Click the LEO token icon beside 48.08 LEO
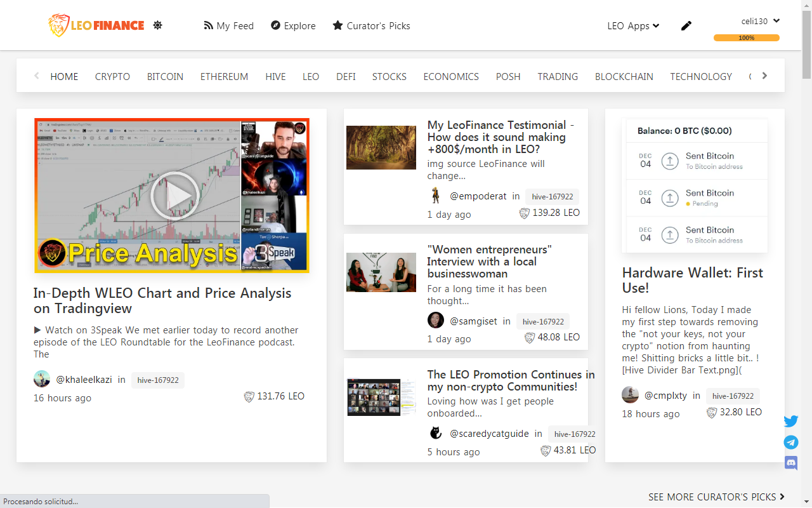Viewport: 812px width, 508px height. click(x=530, y=338)
